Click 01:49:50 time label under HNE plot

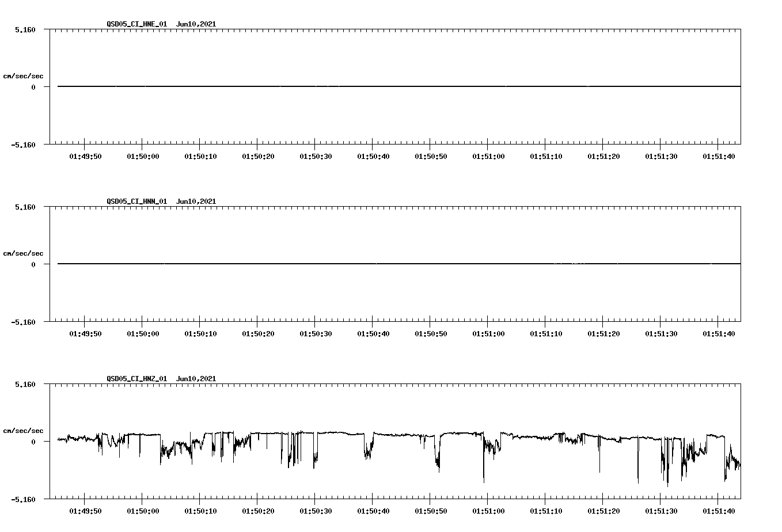[85, 156]
